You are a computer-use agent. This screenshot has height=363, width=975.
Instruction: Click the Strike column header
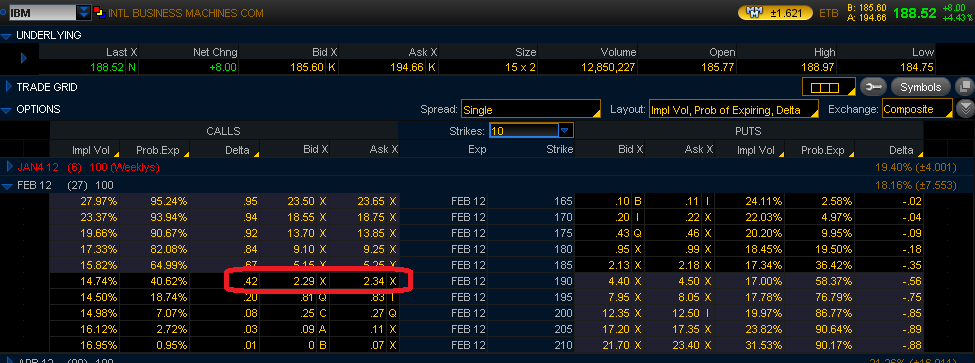click(x=560, y=149)
